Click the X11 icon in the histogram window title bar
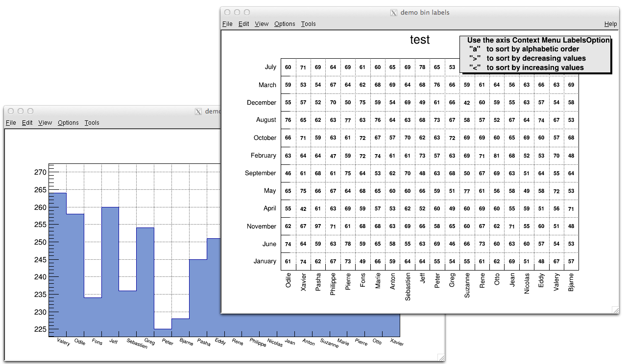Image resolution: width=627 pixels, height=364 pixels. [x=198, y=112]
